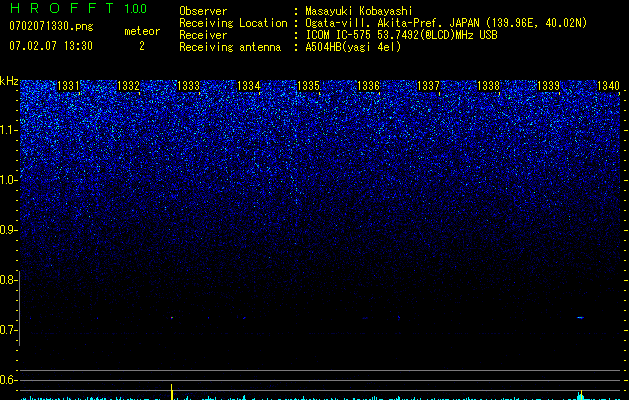
Task: Click the 0.9 kHz frequency tick label
Action: 8,230
